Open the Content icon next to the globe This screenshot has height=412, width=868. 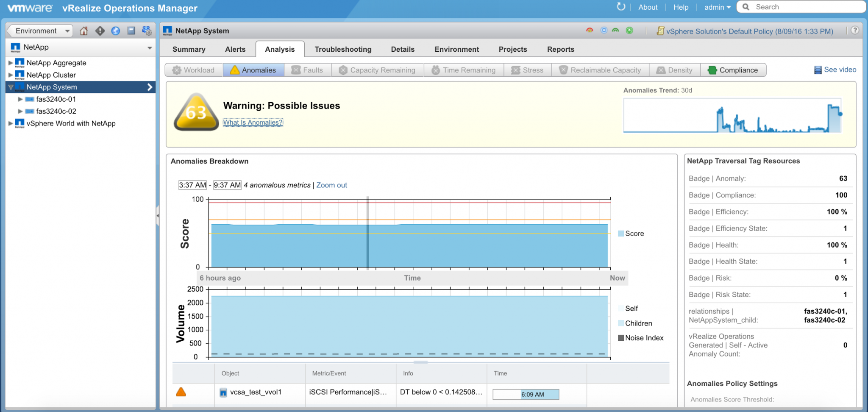(x=131, y=31)
